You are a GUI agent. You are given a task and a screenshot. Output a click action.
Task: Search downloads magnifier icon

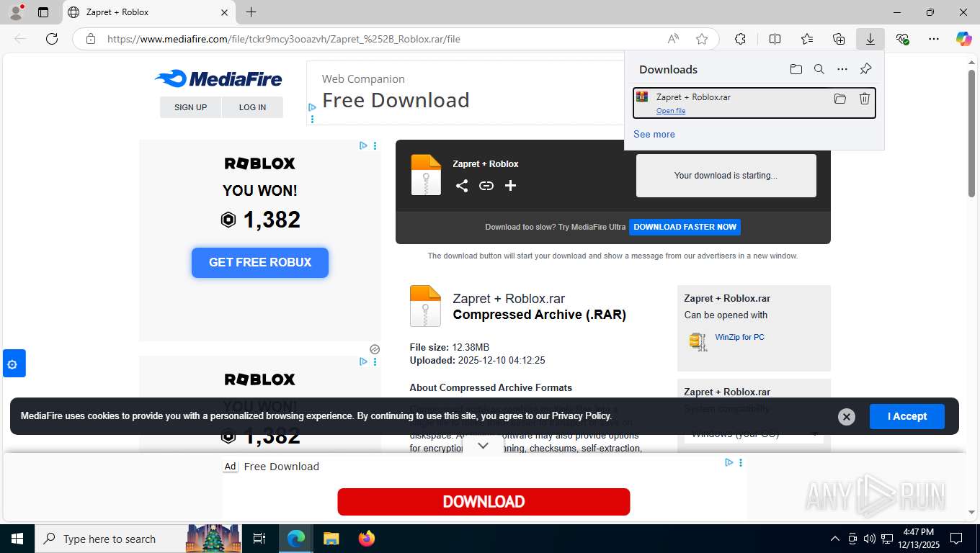point(819,69)
